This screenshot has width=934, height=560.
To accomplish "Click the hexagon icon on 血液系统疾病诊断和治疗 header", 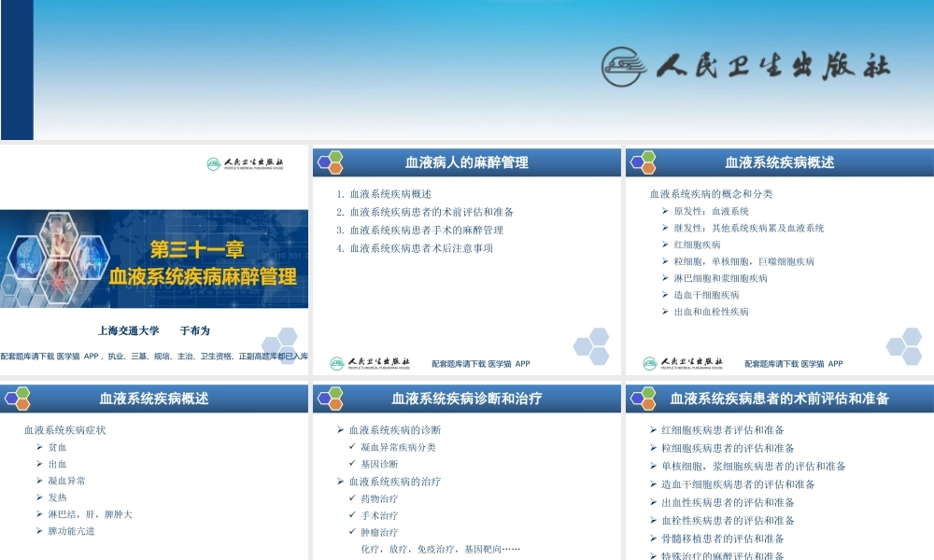I will pyautogui.click(x=329, y=397).
